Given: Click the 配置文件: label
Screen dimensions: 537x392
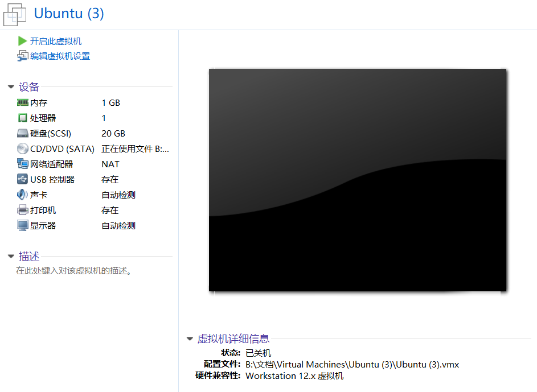Looking at the screenshot, I should 222,364.
